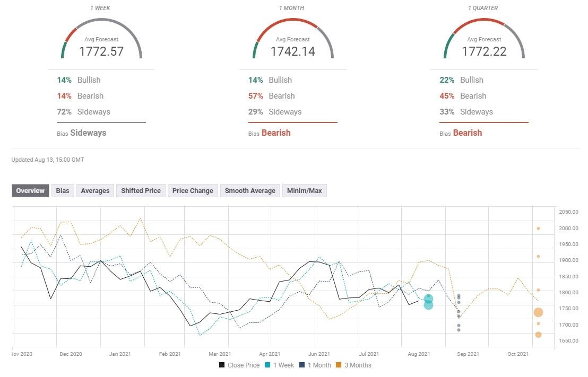This screenshot has width=588, height=377.
Task: Switch to the Price Change tab
Action: coord(192,190)
